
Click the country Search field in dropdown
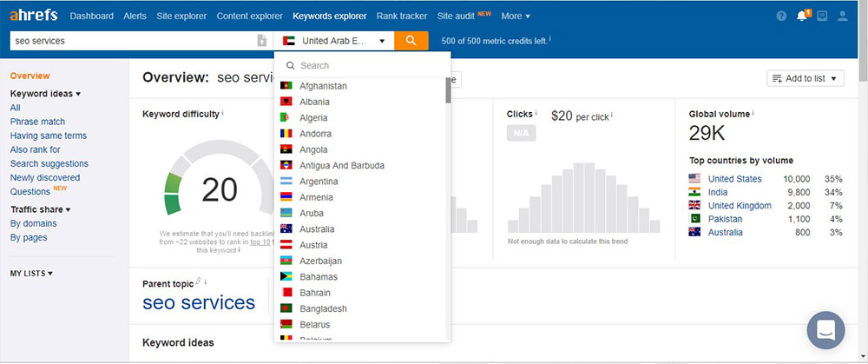tap(362, 65)
